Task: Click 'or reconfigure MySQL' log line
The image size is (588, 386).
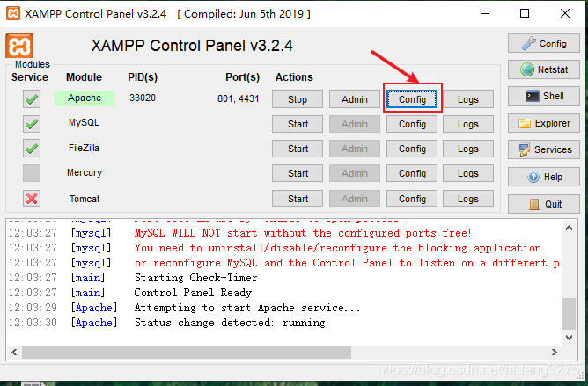Action: (x=347, y=263)
